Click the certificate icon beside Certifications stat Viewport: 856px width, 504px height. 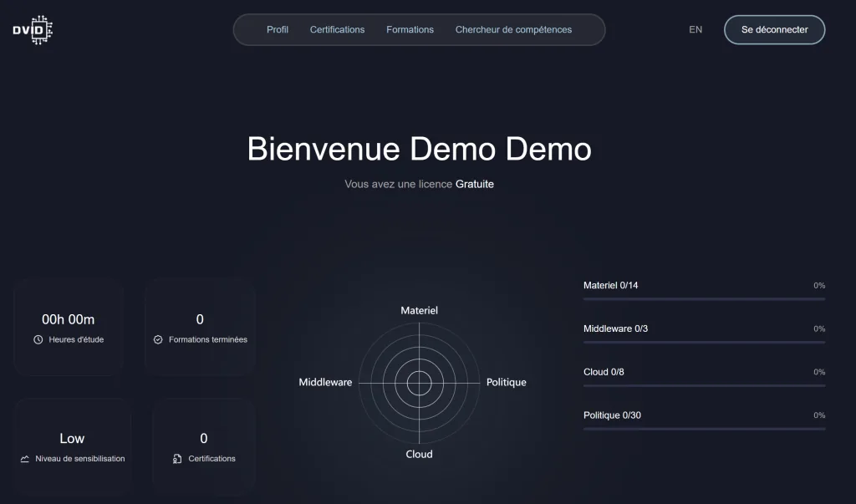(x=177, y=459)
